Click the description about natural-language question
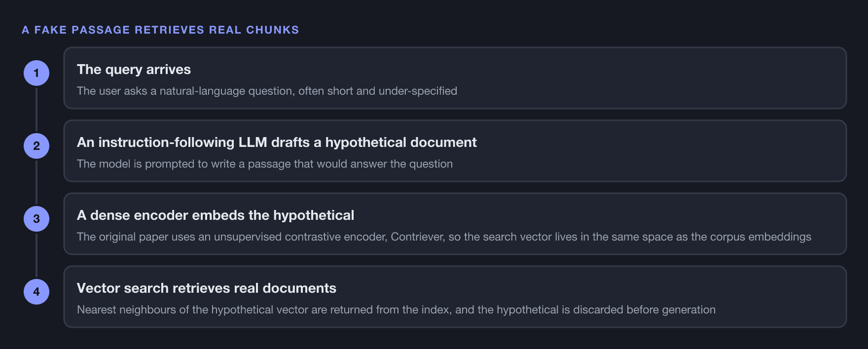 tap(267, 91)
